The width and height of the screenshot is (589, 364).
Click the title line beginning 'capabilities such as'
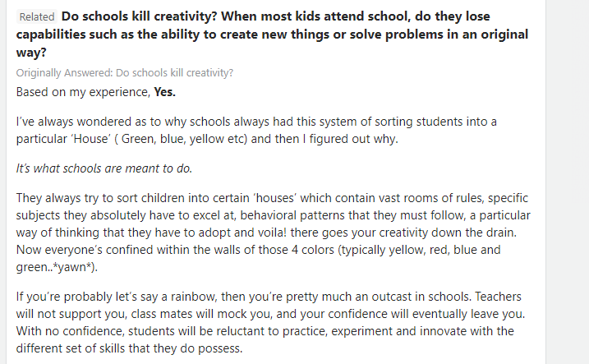click(272, 35)
